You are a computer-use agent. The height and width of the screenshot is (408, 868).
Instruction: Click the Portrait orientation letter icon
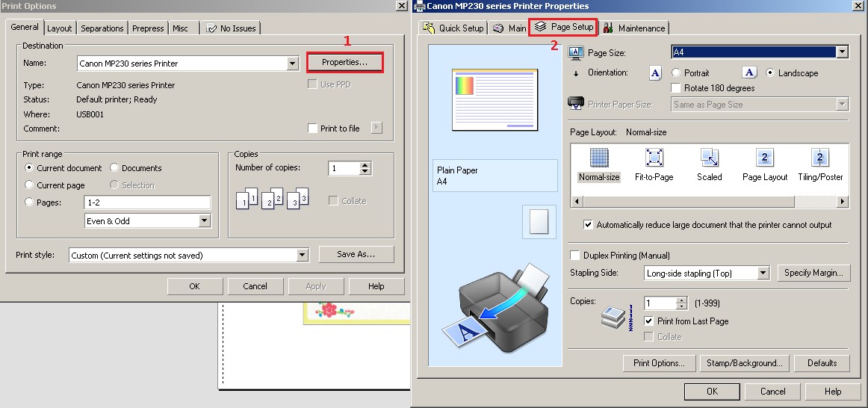(655, 72)
